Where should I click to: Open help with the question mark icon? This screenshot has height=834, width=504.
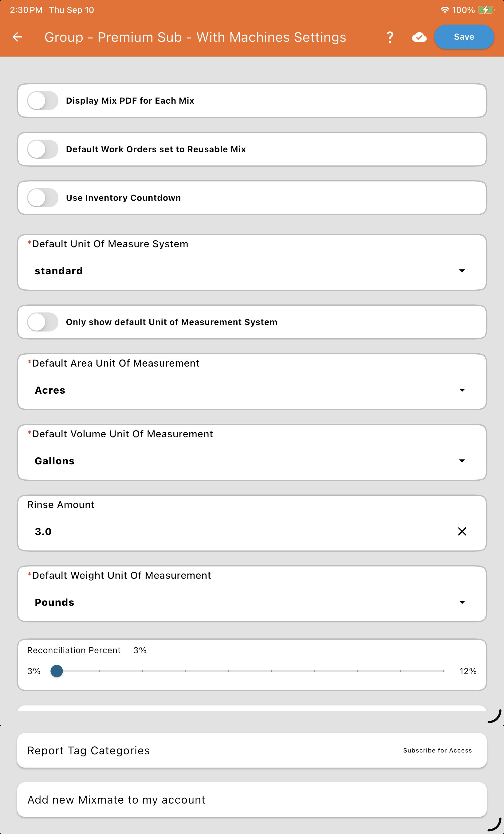(390, 37)
